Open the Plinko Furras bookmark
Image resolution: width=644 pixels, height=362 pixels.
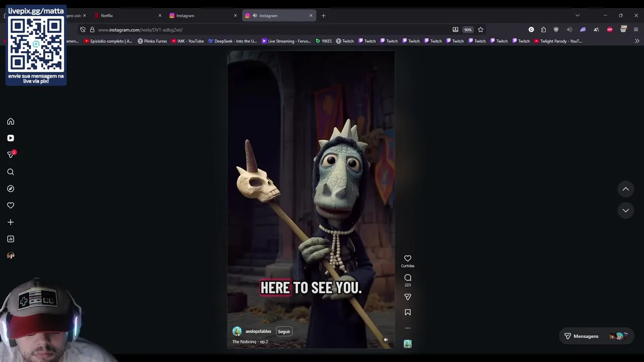point(152,41)
